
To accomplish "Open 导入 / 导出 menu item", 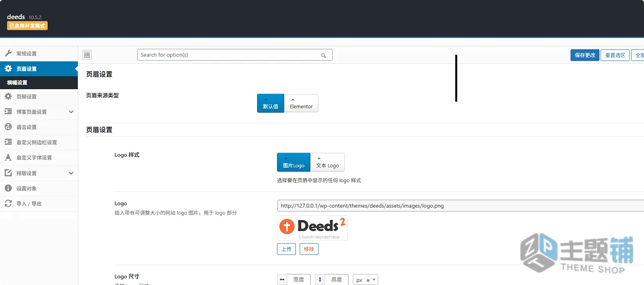I will coord(39,204).
